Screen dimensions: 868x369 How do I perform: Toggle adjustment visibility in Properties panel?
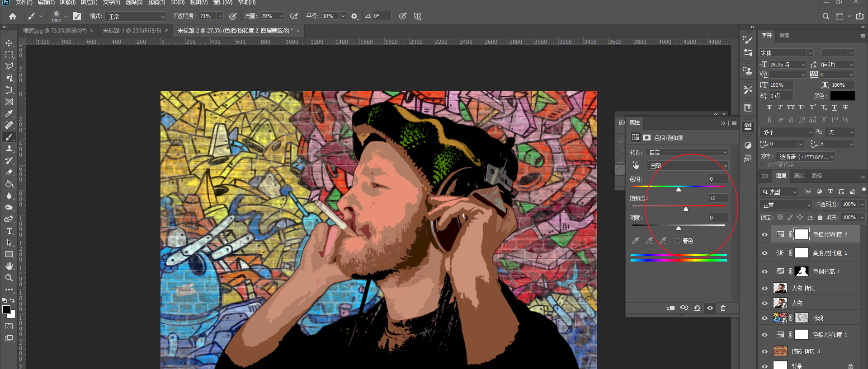(x=710, y=308)
